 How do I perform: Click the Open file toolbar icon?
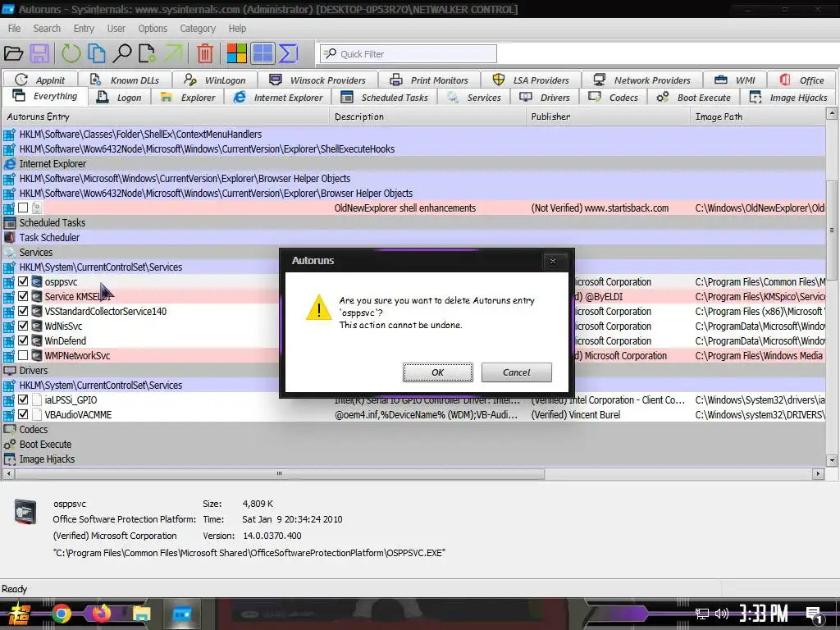[x=13, y=53]
